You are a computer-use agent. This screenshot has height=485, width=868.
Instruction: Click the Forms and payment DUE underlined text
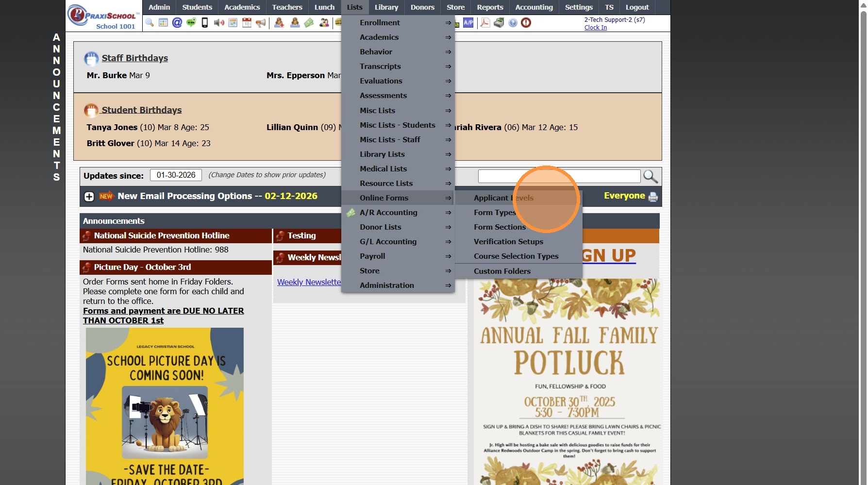click(164, 316)
